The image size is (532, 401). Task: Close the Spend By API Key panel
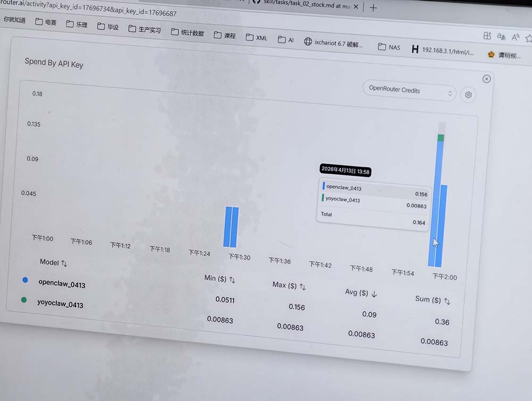486,79
